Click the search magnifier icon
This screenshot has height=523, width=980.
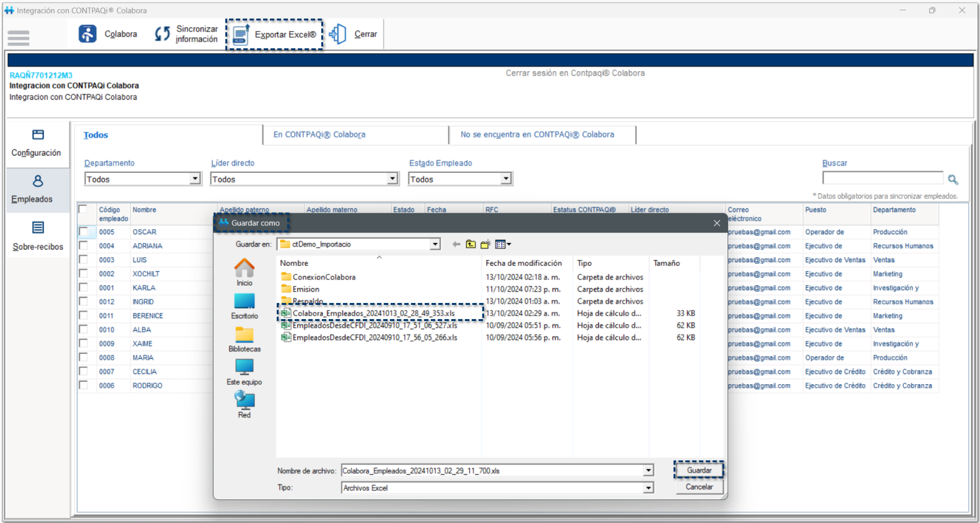coord(953,180)
